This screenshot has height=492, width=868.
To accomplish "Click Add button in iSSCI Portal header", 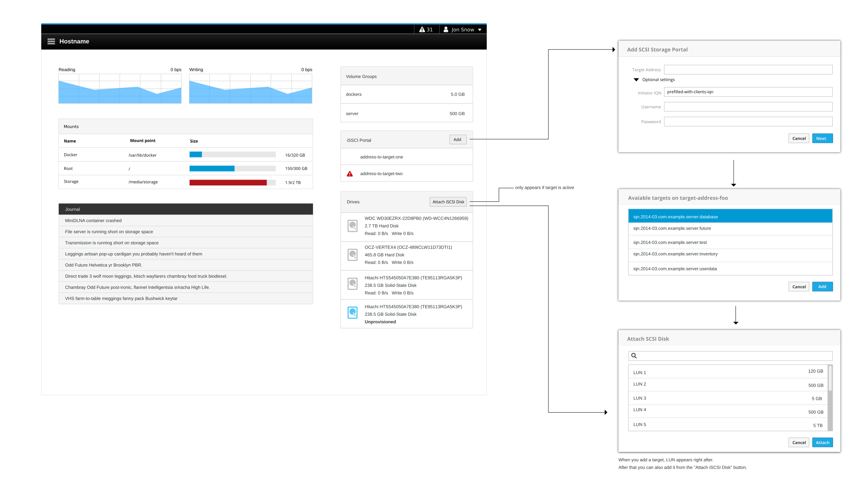I will [457, 140].
